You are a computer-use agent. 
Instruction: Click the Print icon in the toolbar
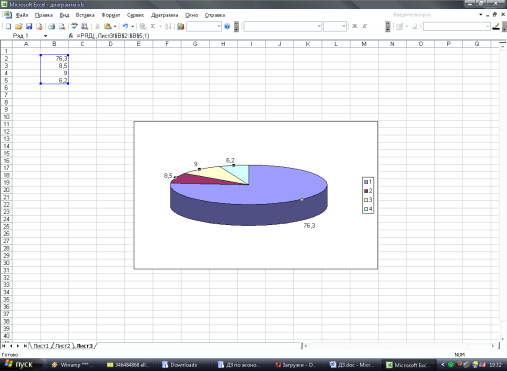(x=51, y=26)
